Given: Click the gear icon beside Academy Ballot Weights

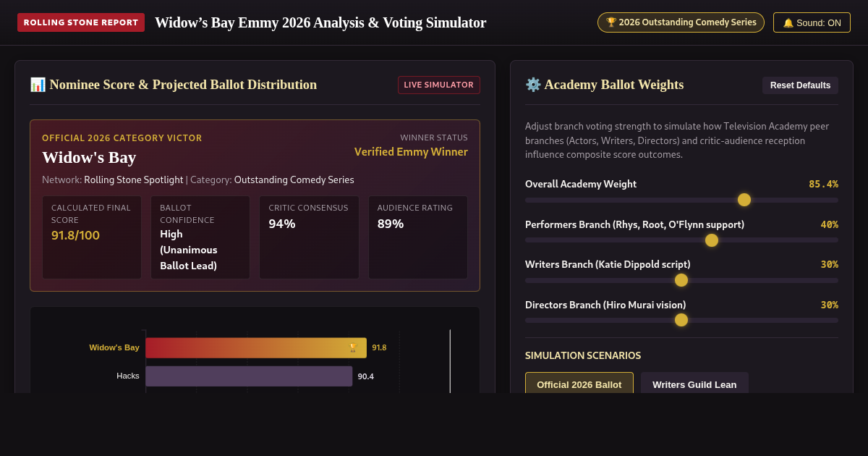Looking at the screenshot, I should click(533, 85).
